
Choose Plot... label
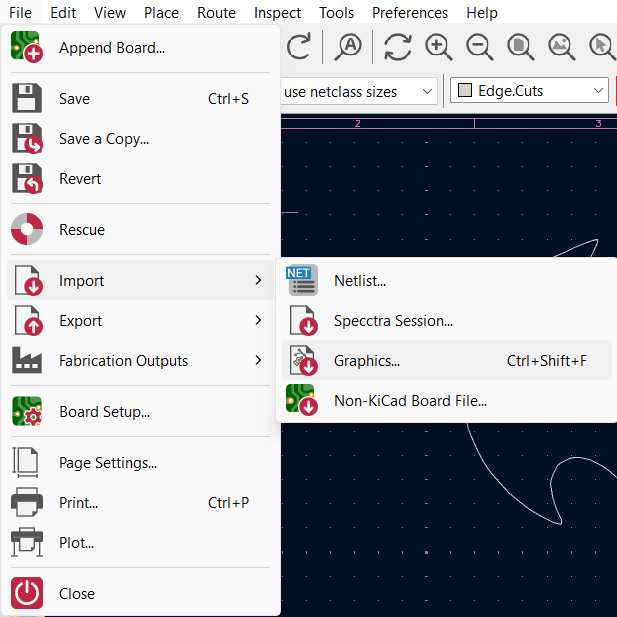pos(76,543)
